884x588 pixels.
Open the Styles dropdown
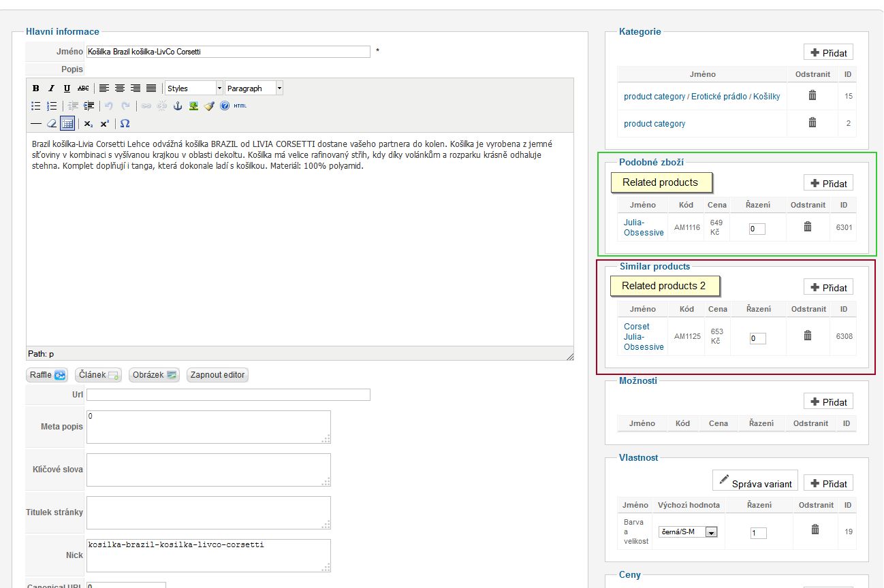coord(194,88)
